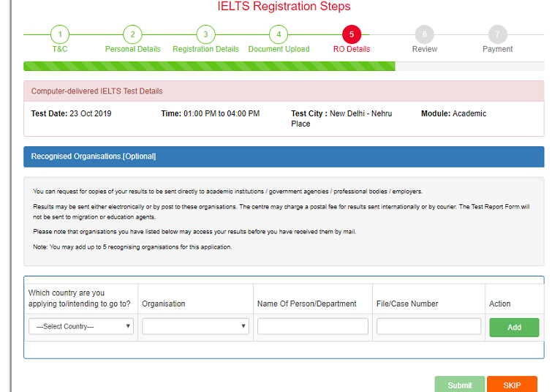
Task: Open the Organisation dropdown
Action: click(195, 326)
